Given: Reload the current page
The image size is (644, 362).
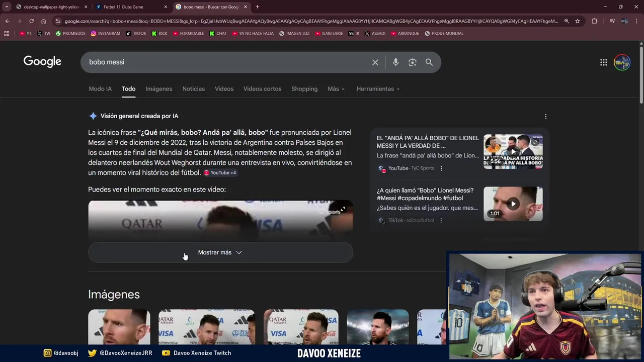Looking at the screenshot, I should 31,21.
